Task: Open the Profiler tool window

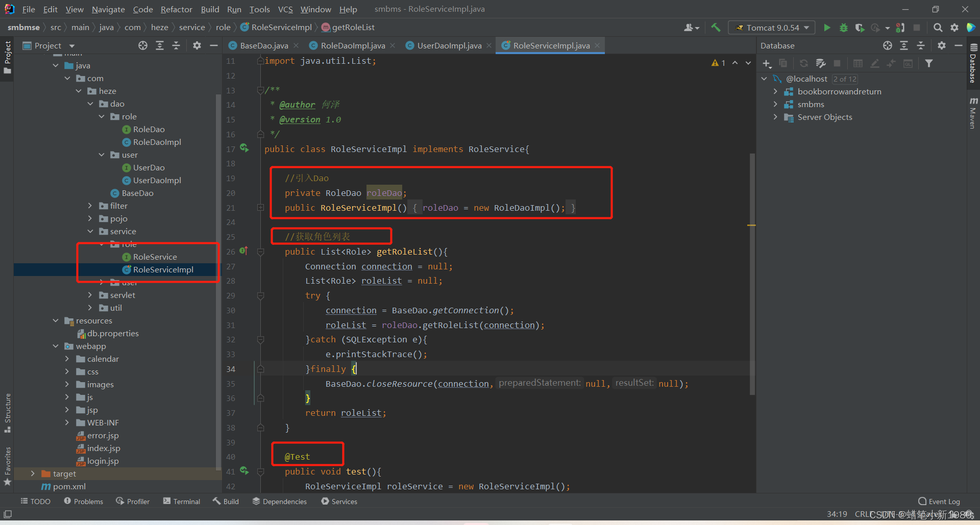Action: tap(133, 502)
